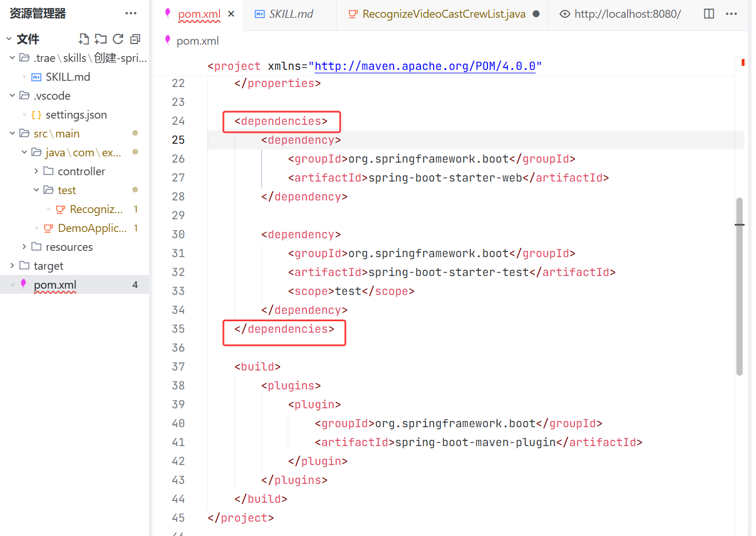Image resolution: width=756 pixels, height=536 pixels.
Task: Expand the target folder
Action: coord(12,266)
